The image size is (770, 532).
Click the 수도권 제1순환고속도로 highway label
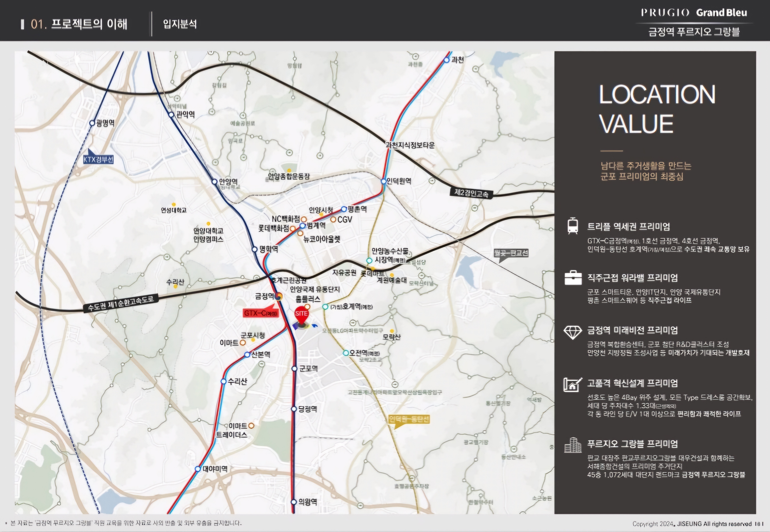click(x=121, y=303)
